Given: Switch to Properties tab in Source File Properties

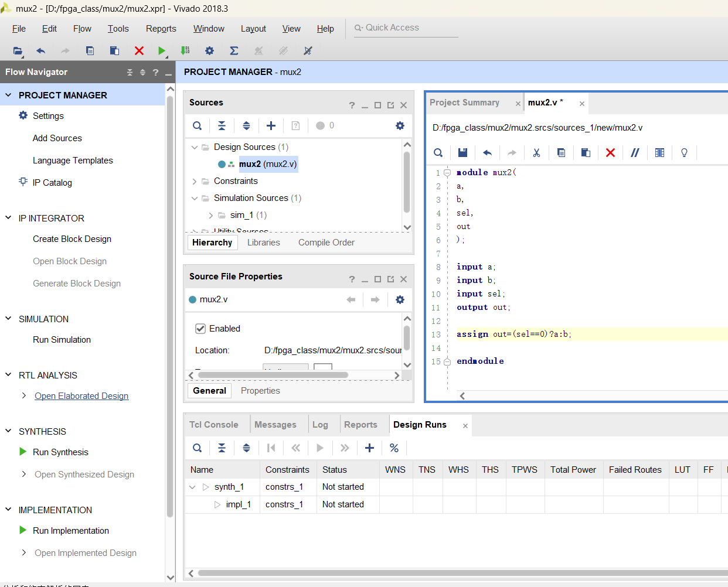Looking at the screenshot, I should 260,391.
